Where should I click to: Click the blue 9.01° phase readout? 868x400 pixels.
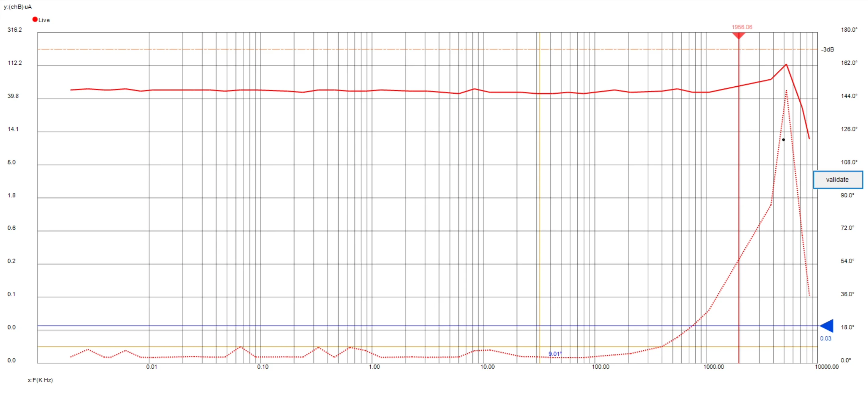tap(555, 354)
